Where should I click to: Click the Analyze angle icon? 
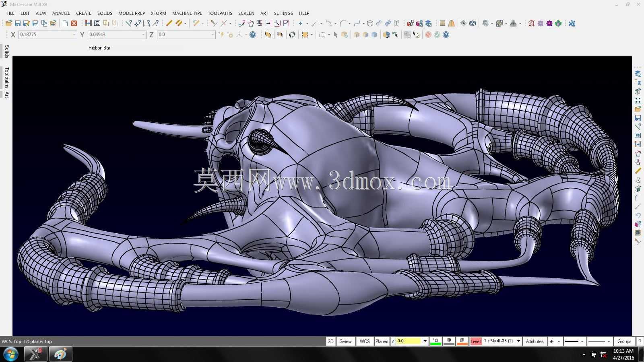155,23
